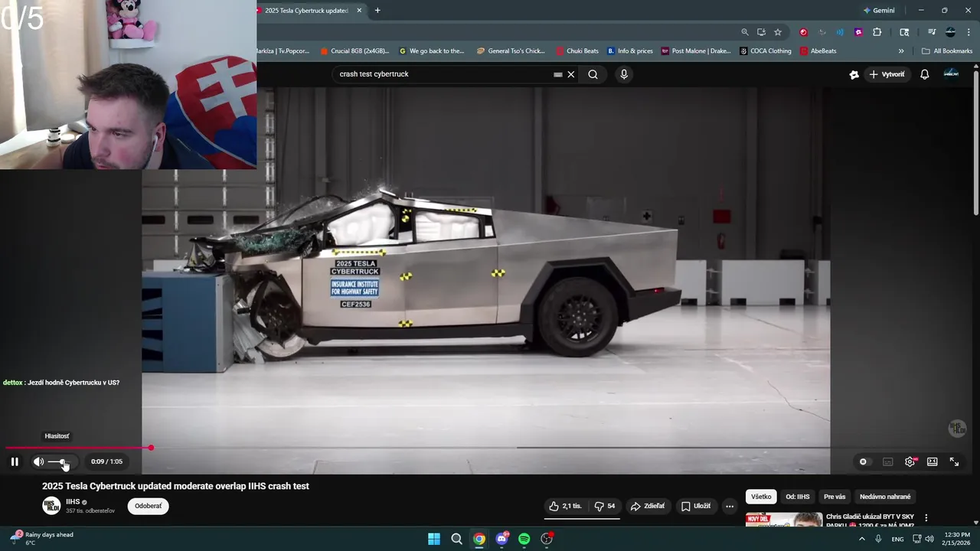Open the IIHS channel name link
This screenshot has height=551, width=980.
(73, 501)
